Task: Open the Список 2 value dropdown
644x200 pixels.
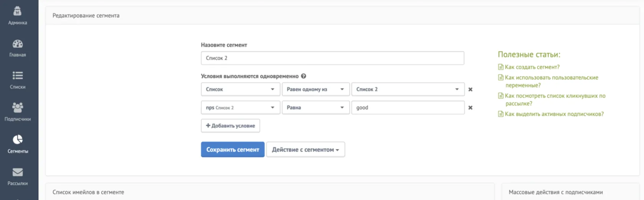Action: 408,89
